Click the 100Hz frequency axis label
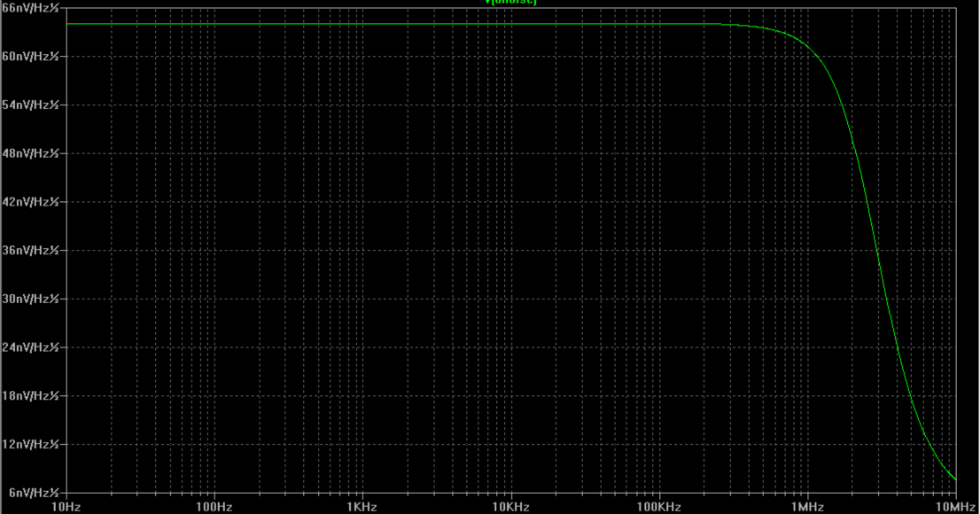Screen dimensions: 980x514 [x=214, y=507]
